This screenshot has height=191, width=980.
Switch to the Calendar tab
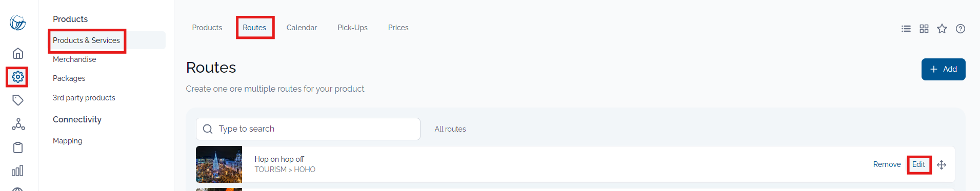pyautogui.click(x=302, y=28)
